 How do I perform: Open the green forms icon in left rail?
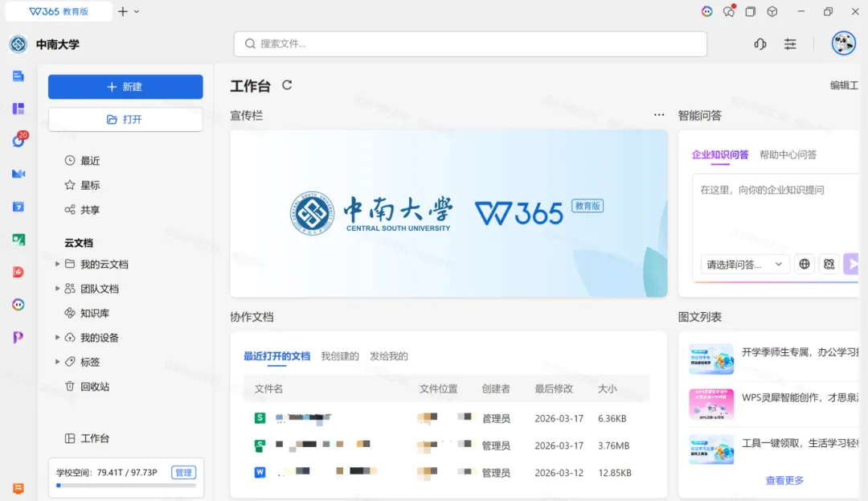tap(18, 239)
